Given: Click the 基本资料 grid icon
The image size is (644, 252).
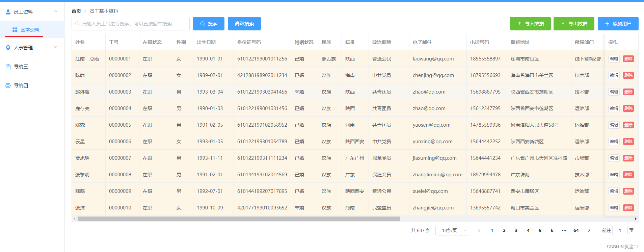Looking at the screenshot, I should (x=15, y=30).
